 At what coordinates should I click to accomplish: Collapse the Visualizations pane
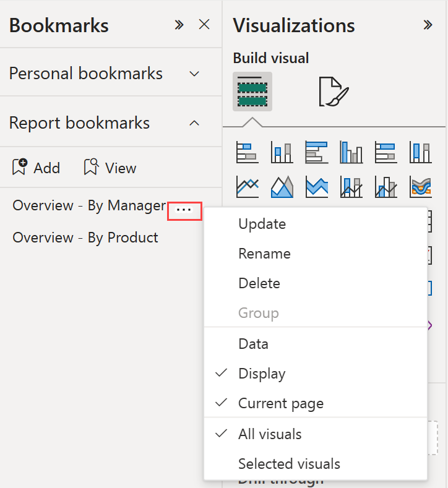coord(428,25)
